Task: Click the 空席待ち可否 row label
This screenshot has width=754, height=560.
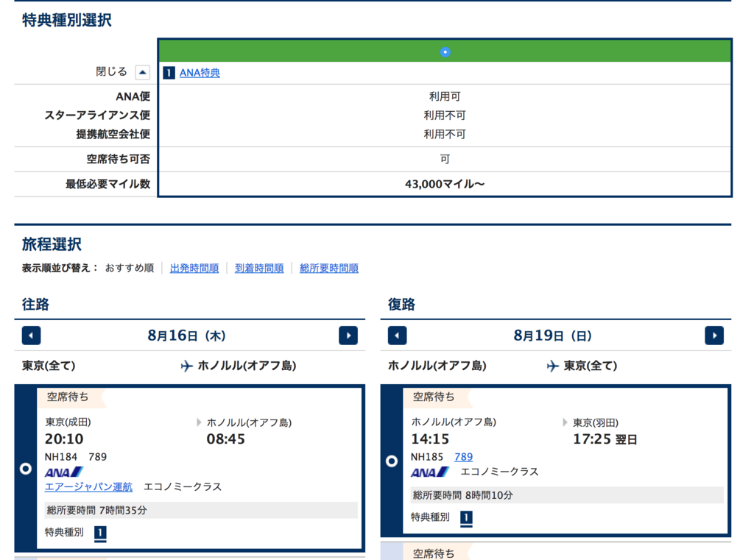Action: (119, 159)
